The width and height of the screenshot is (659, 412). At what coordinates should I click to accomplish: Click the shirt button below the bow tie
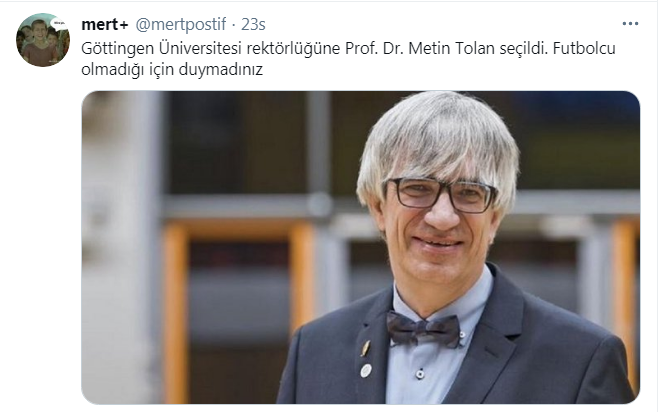click(x=420, y=374)
